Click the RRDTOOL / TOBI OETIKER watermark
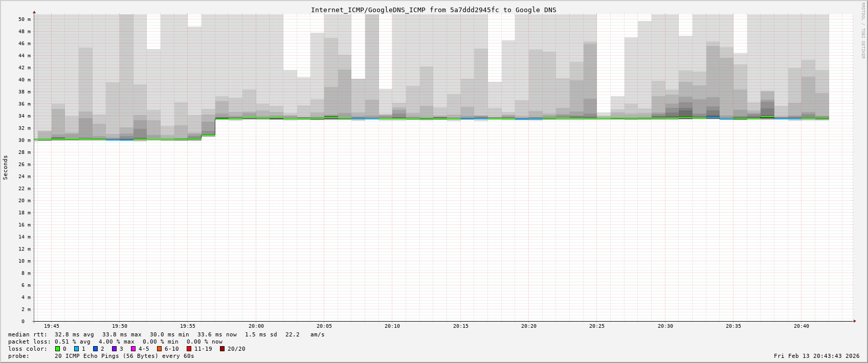This screenshot has height=363, width=868. tap(862, 31)
